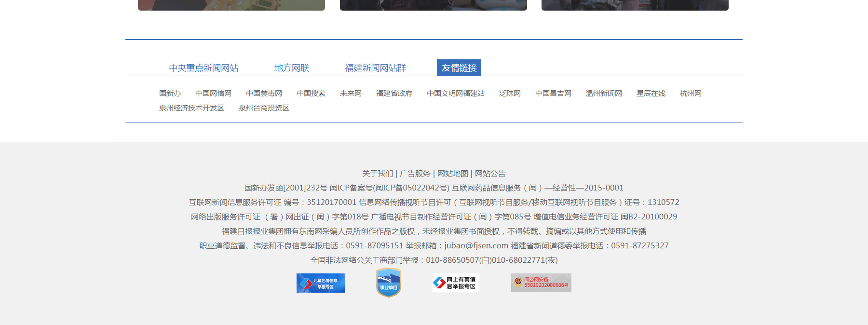This screenshot has height=325, width=868.
Task: Open the 关于我们 footer link
Action: (x=377, y=174)
